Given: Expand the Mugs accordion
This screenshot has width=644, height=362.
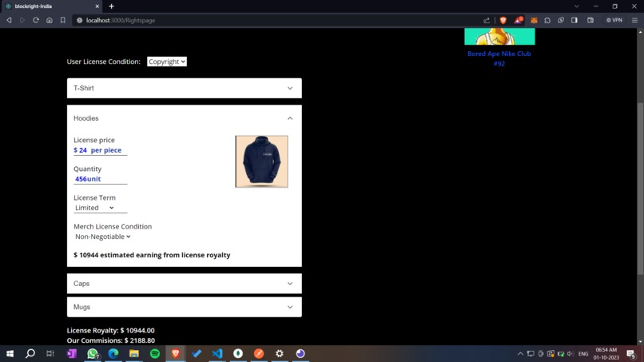Looking at the screenshot, I should [x=185, y=307].
